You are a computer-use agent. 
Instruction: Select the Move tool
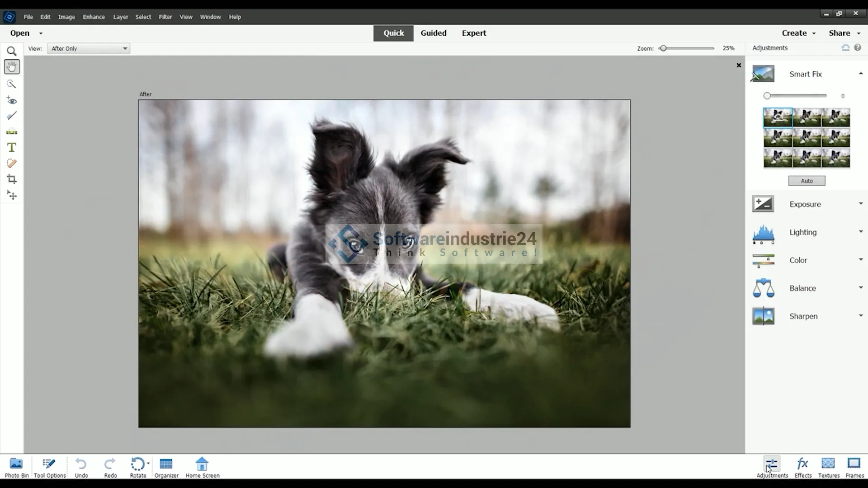pyautogui.click(x=12, y=195)
